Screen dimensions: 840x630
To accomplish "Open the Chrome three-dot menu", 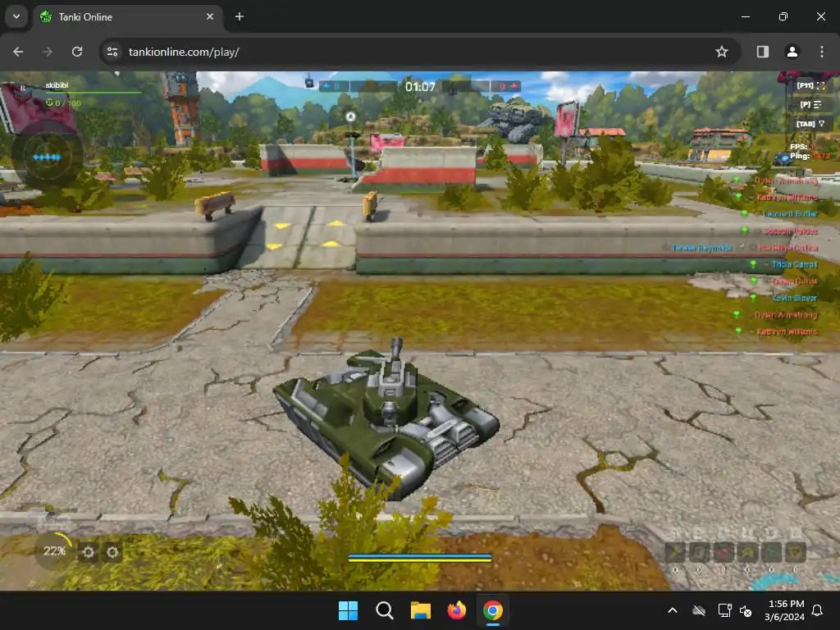I will pos(822,52).
